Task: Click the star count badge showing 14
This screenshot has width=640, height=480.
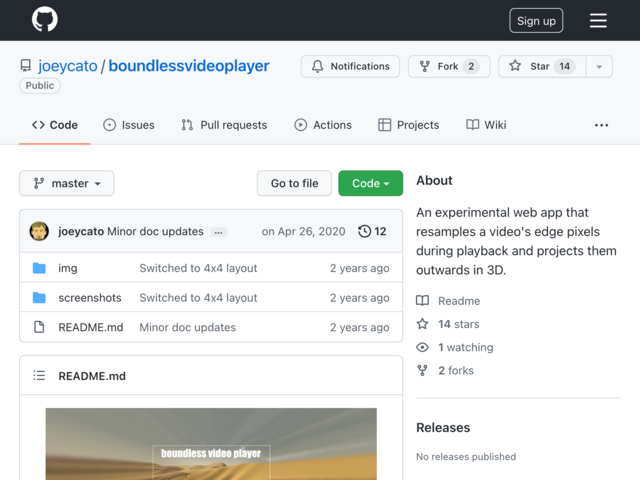Action: (564, 66)
